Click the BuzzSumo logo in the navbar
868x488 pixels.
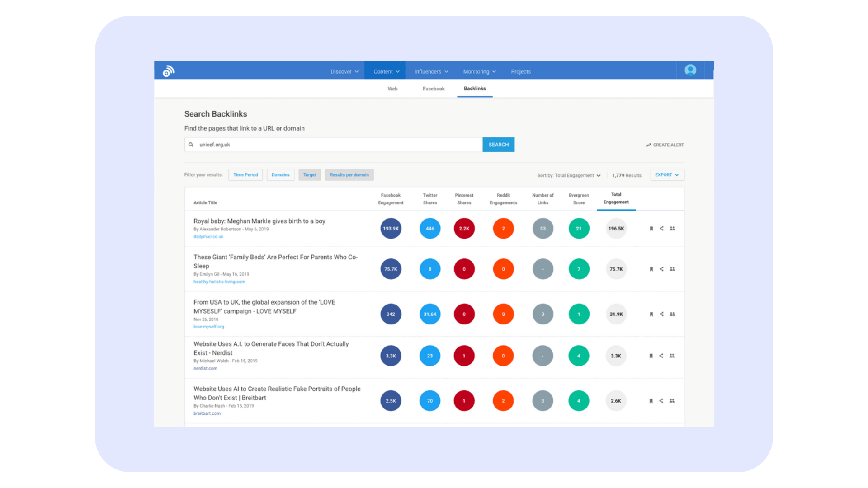point(168,70)
